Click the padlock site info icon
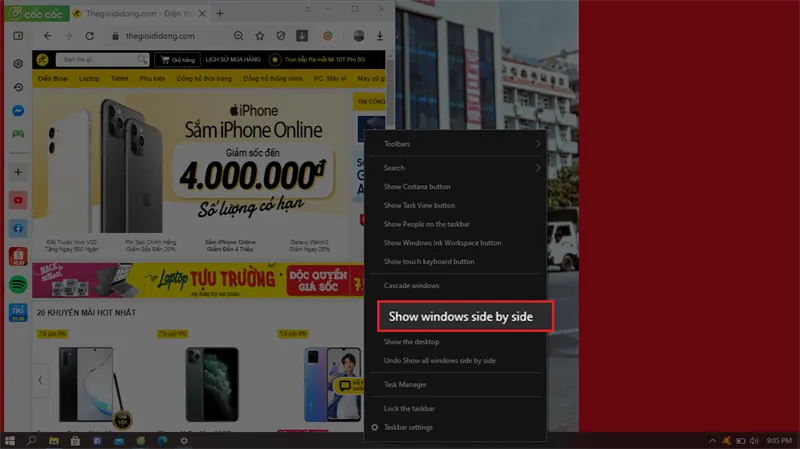 click(115, 36)
